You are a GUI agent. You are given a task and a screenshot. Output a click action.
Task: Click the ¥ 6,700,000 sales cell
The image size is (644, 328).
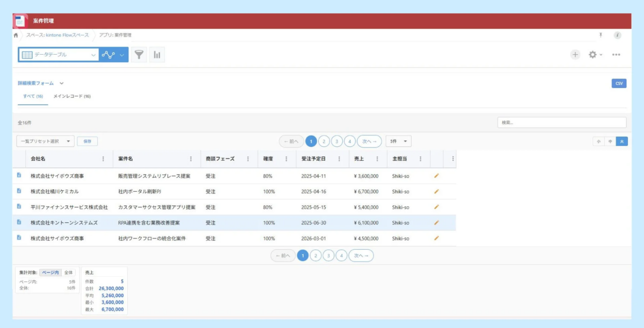coord(367,191)
